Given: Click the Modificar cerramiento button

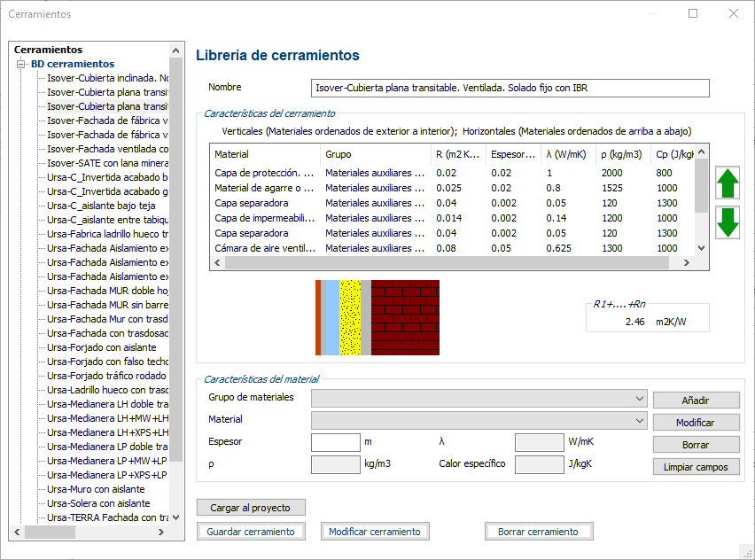Looking at the screenshot, I should tap(374, 532).
